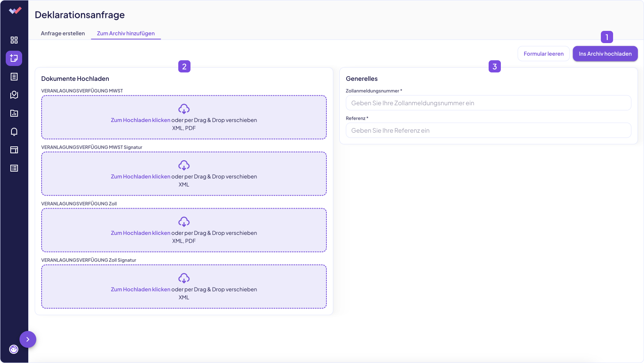Screen dimensions: 644x363
Task: Click upload area for Veranlagungsverfügung Zoll Signatur
Action: pyautogui.click(x=184, y=287)
